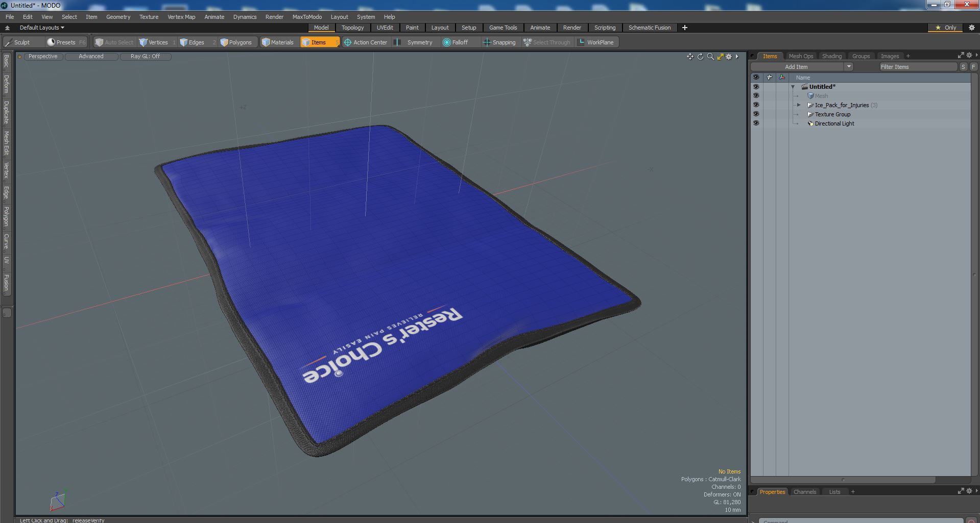Open the Perspective view type dropdown
The height and width of the screenshot is (523, 980).
point(43,57)
